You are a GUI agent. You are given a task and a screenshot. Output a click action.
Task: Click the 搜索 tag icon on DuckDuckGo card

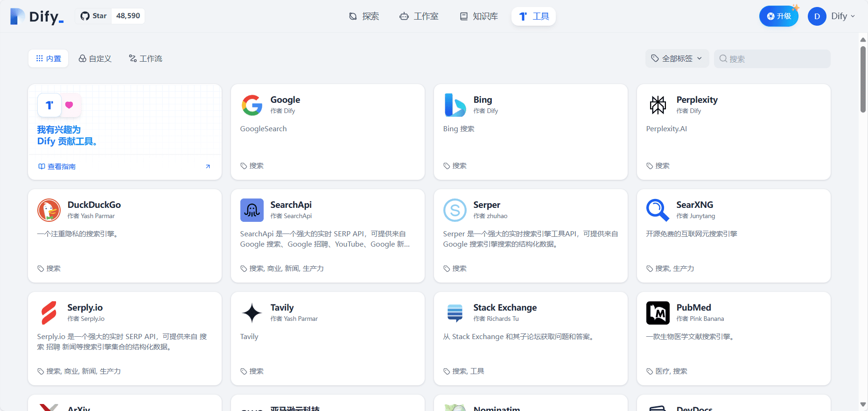pyautogui.click(x=41, y=269)
